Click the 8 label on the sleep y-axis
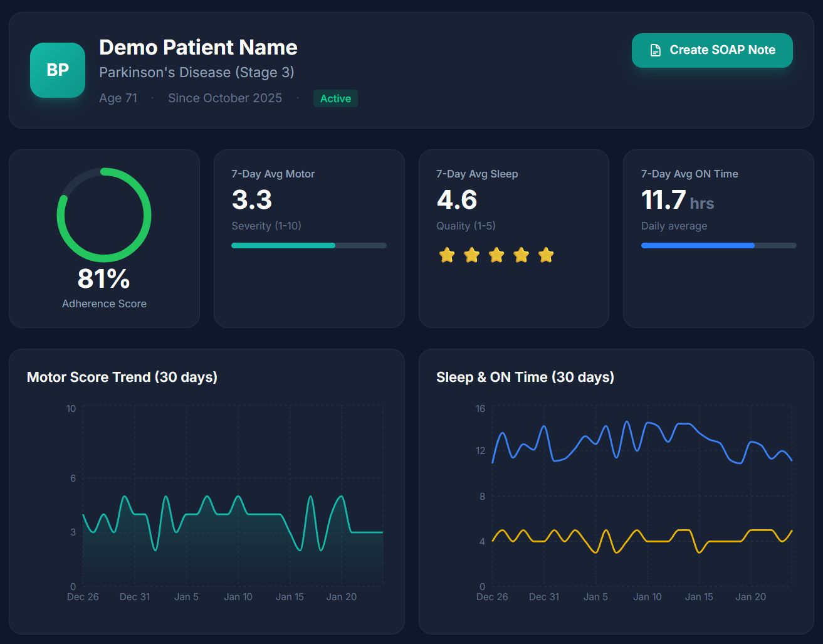Viewport: 823px width, 644px height. 482,497
